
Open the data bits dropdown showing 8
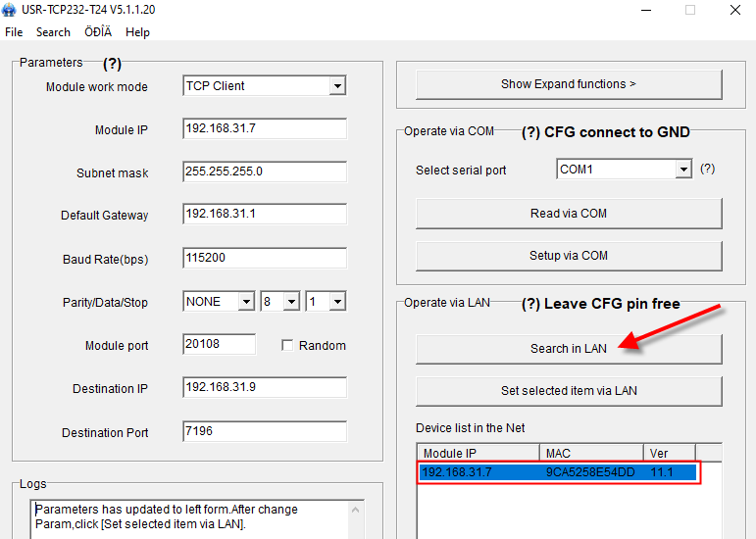291,302
